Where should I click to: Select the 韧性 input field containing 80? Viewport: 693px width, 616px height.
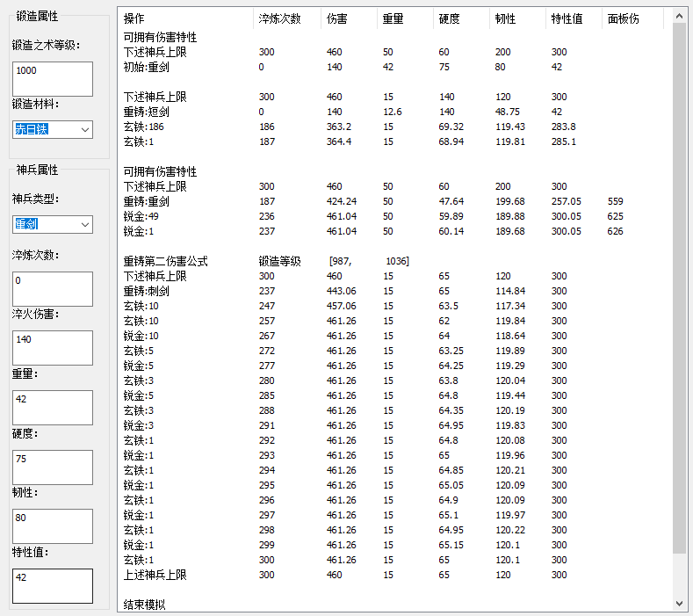52,526
